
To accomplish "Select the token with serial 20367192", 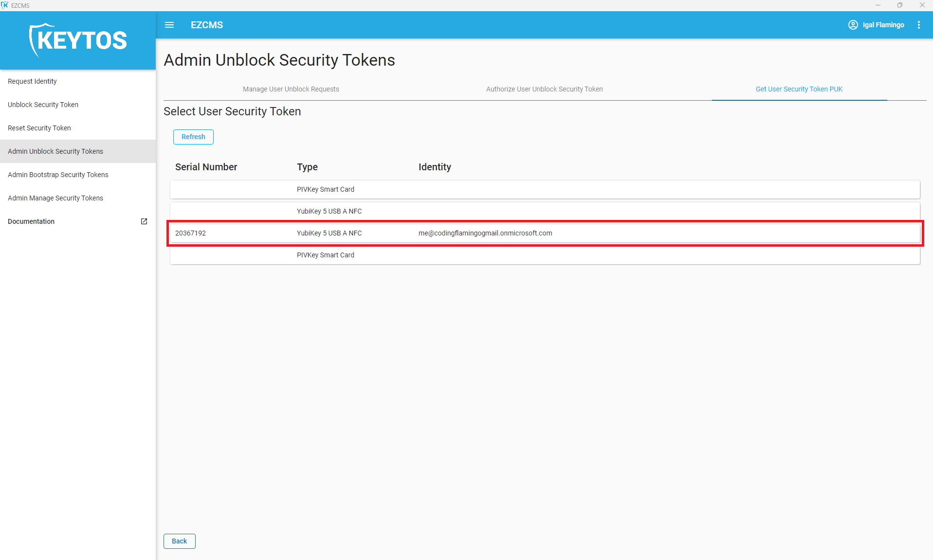I will 544,233.
